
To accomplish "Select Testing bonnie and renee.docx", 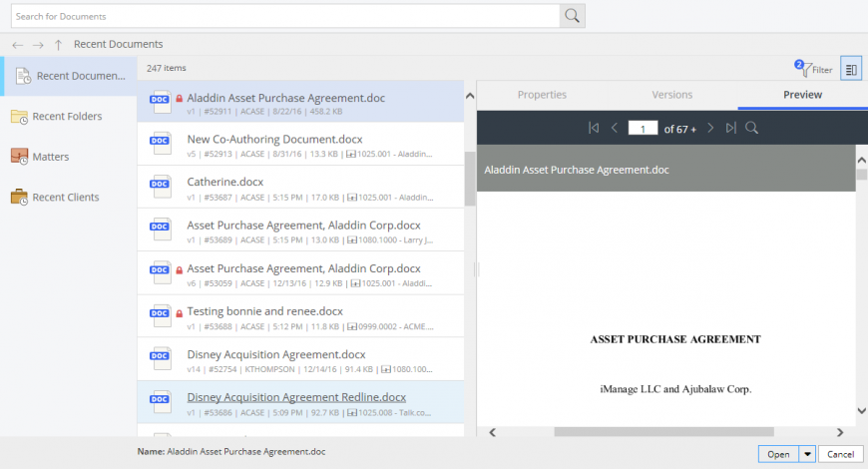I will pyautogui.click(x=300, y=316).
